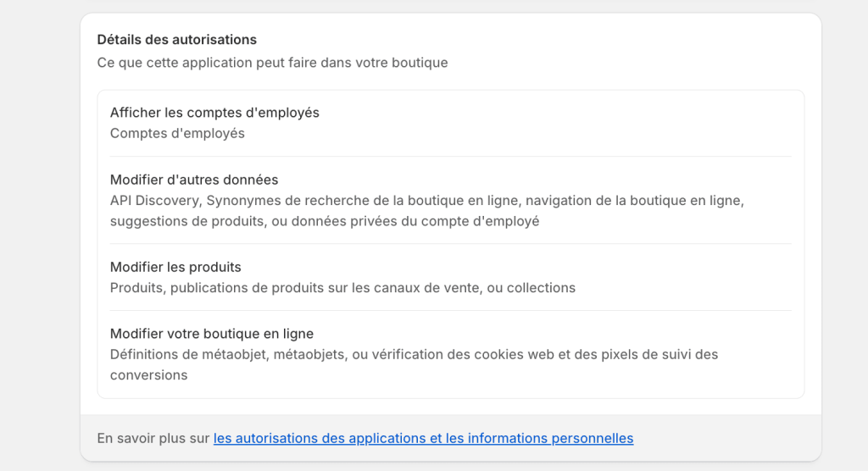Screen dimensions: 868x471
Task: Select the "Ce que cette application peut faire" subtitle
Action: point(272,63)
